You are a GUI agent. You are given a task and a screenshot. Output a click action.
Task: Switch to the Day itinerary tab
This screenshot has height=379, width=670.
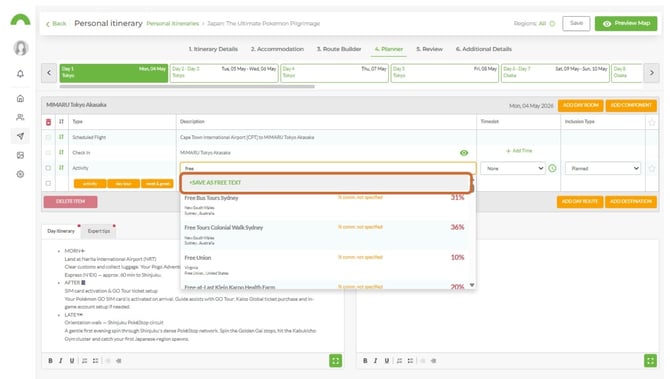61,231
